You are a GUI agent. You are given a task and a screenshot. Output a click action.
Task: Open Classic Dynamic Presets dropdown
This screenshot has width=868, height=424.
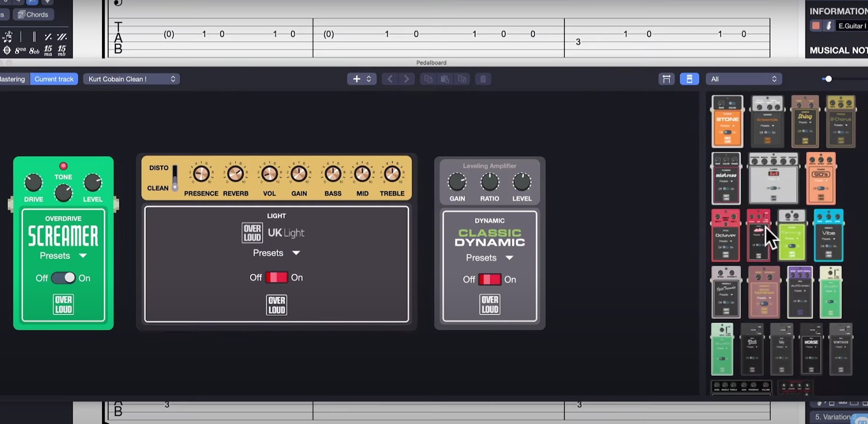coord(489,258)
